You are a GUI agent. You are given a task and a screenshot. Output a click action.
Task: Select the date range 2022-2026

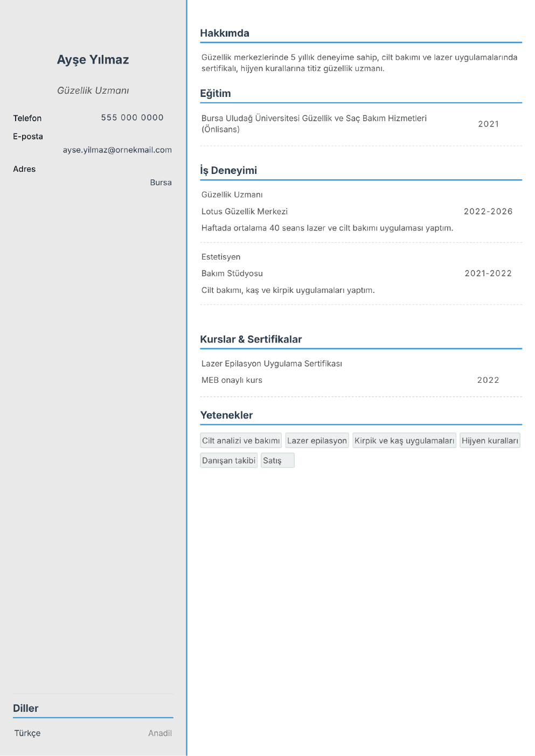488,211
